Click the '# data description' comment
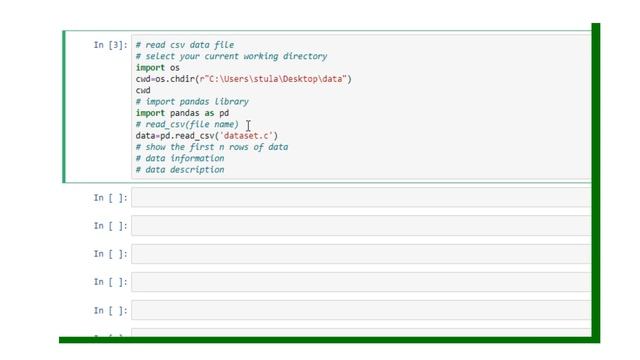This screenshot has width=640, height=360. pyautogui.click(x=180, y=170)
